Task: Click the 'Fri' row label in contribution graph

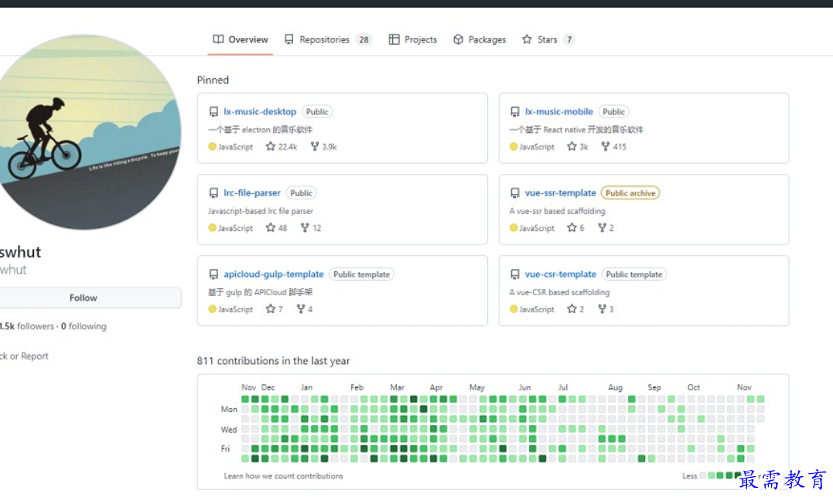Action: (x=225, y=449)
